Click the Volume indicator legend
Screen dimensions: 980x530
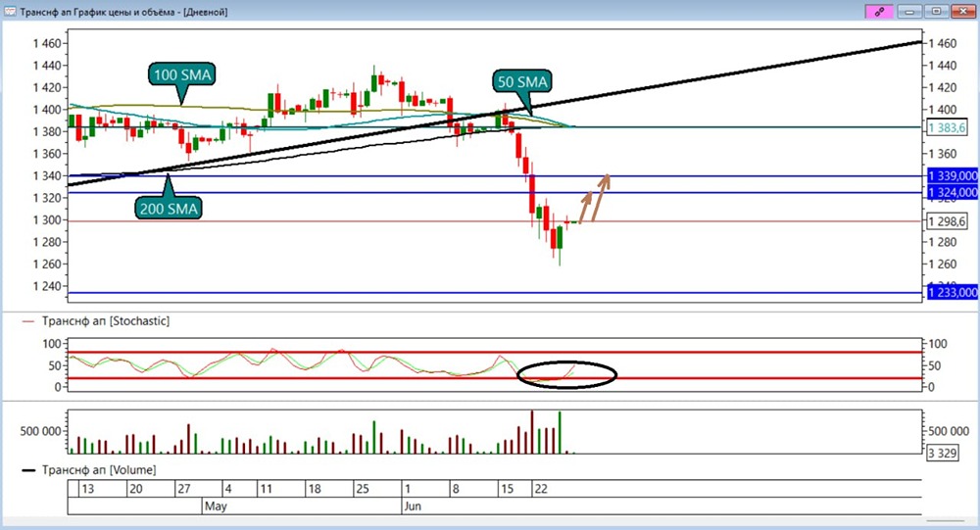point(89,470)
